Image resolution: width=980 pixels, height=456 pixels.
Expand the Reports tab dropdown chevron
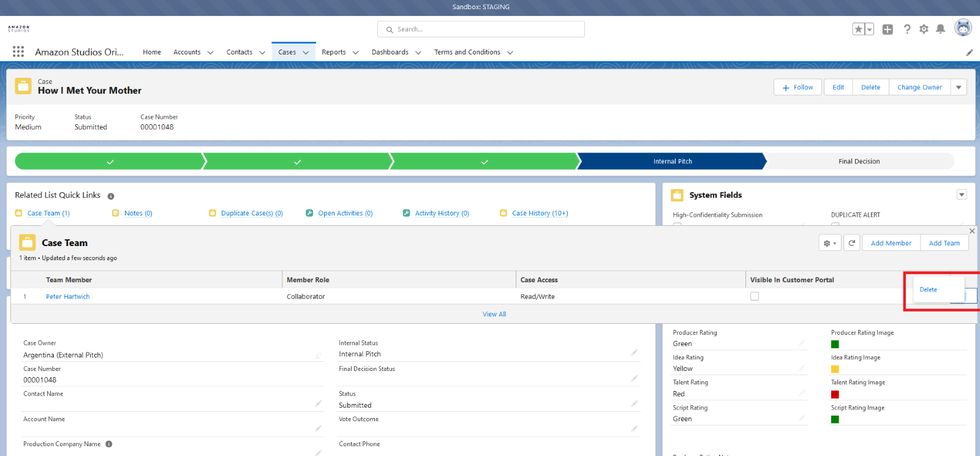coord(355,53)
